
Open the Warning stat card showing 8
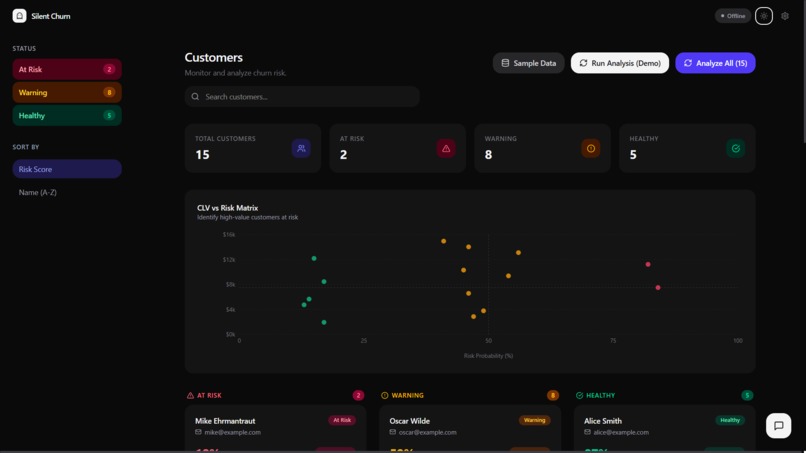[x=542, y=148]
